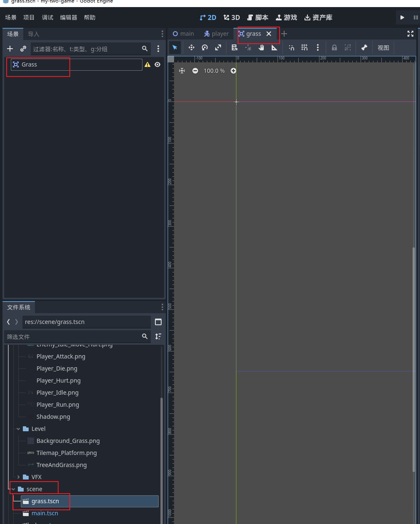Open the 帮助 menu
The height and width of the screenshot is (524, 420).
(x=90, y=17)
